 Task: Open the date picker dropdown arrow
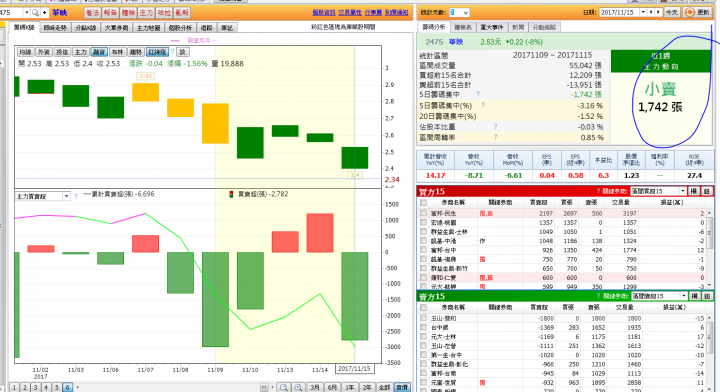pos(643,12)
